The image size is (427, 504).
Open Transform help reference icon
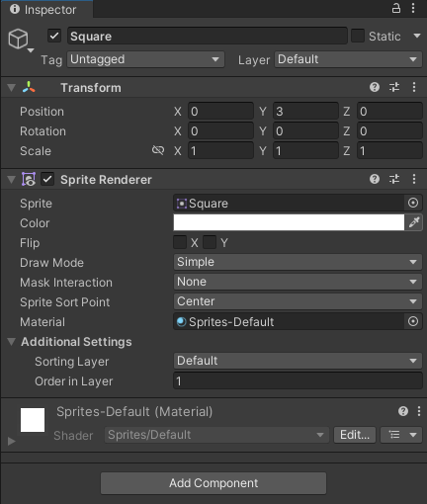375,87
